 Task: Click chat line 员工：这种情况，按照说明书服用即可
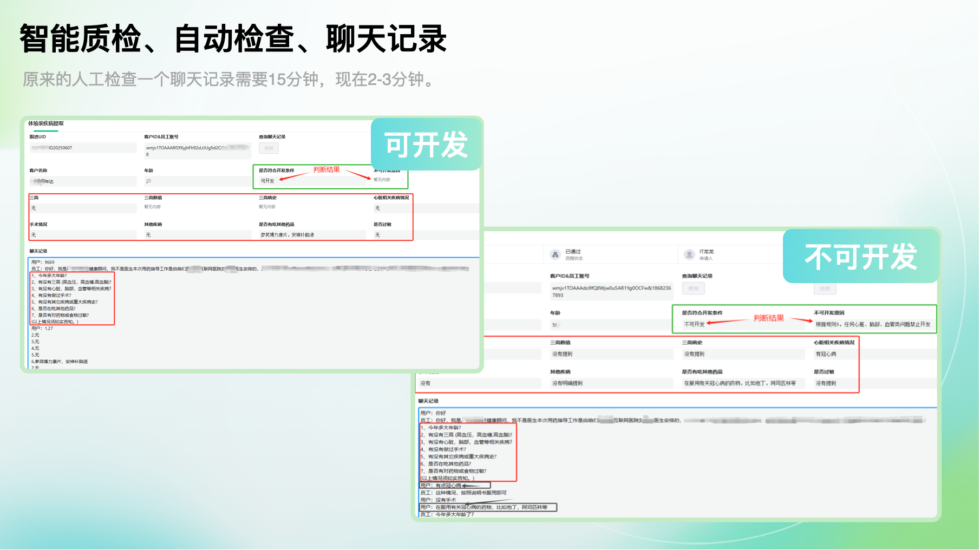pos(463,493)
